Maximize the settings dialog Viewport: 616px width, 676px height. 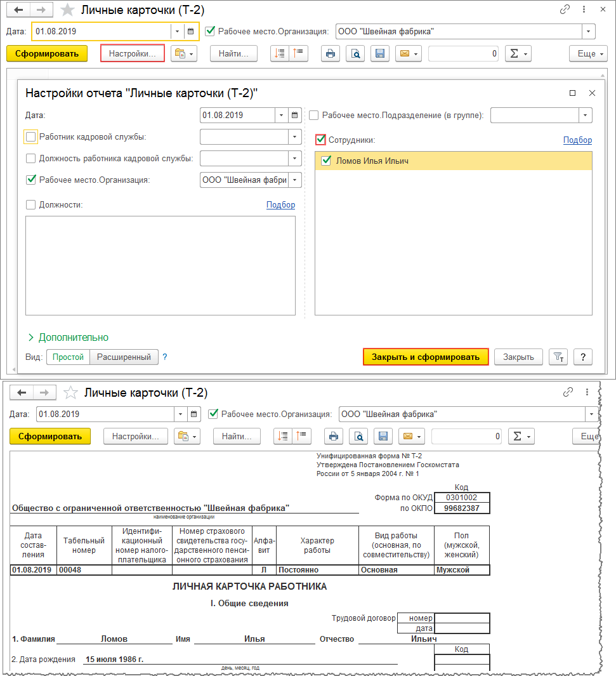click(x=572, y=93)
